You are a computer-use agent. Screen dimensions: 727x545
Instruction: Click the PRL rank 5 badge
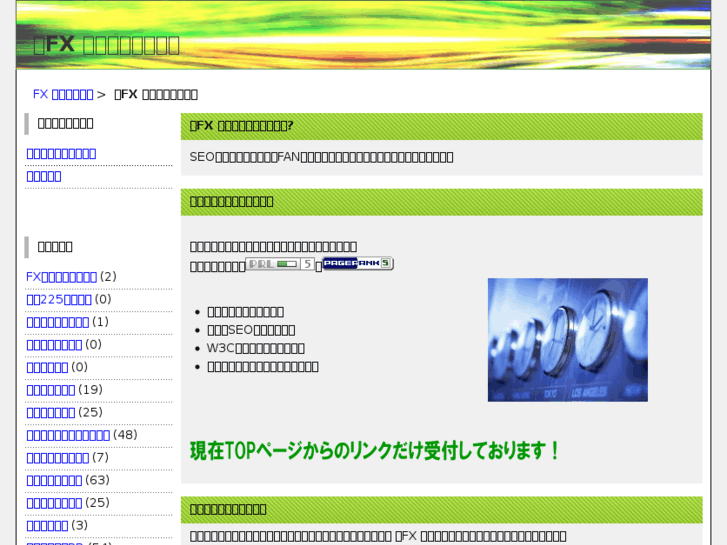tap(280, 264)
